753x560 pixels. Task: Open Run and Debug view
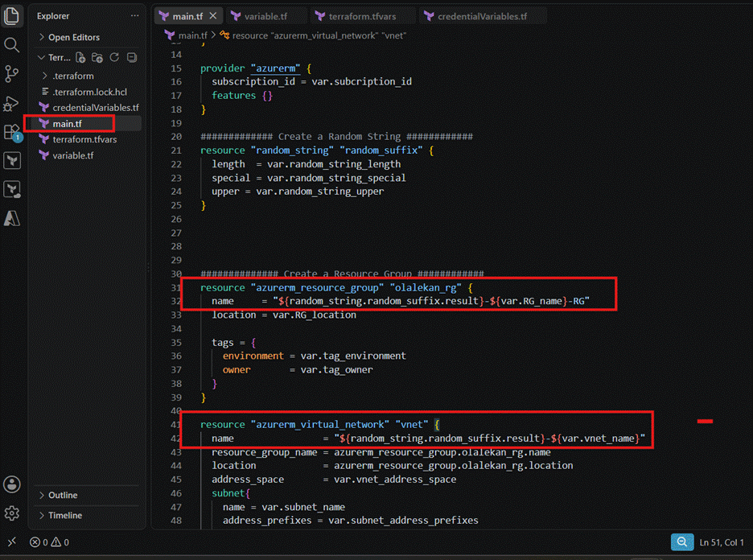pyautogui.click(x=11, y=103)
